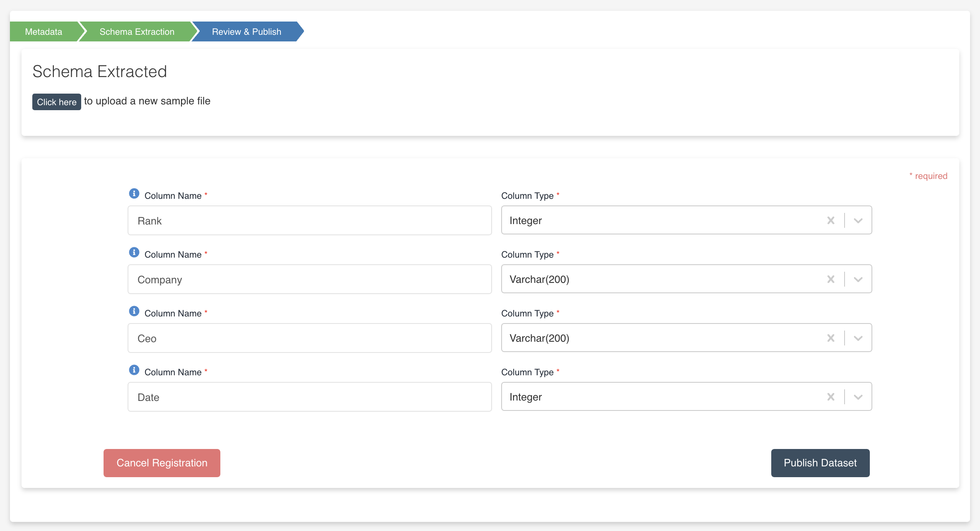Go to the Metadata step
Image resolution: width=980 pixels, height=531 pixels.
coord(43,31)
